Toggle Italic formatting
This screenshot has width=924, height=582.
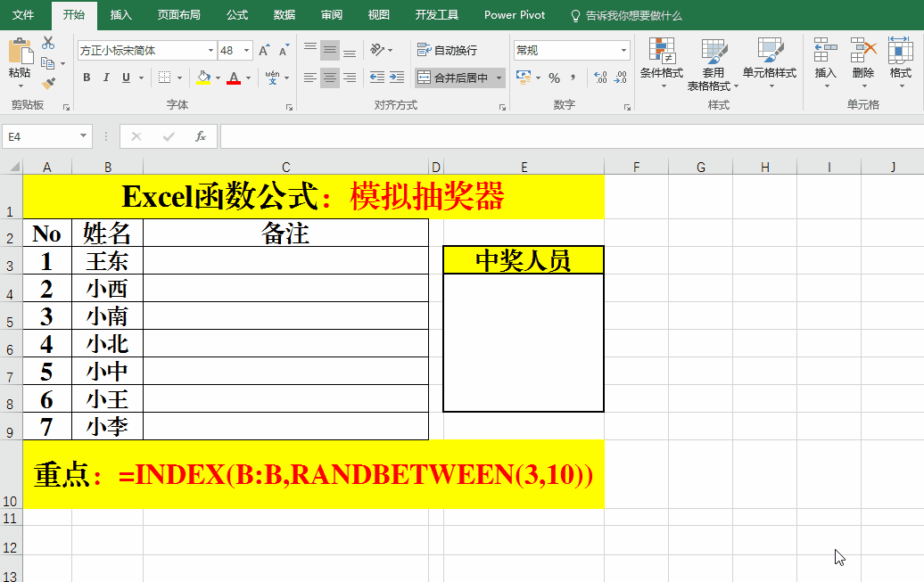coord(106,78)
